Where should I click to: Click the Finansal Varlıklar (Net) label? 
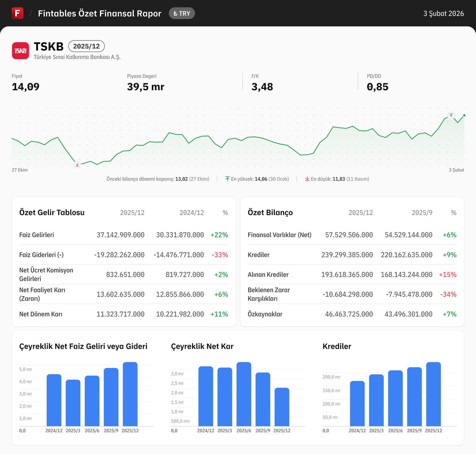click(280, 235)
